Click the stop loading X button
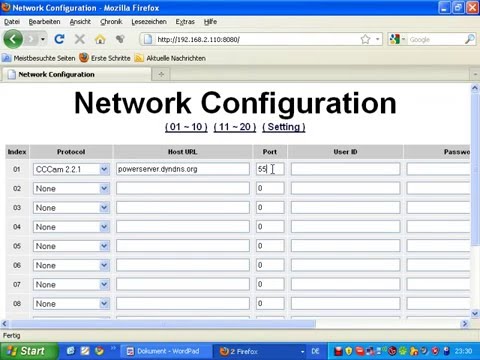 (x=79, y=39)
